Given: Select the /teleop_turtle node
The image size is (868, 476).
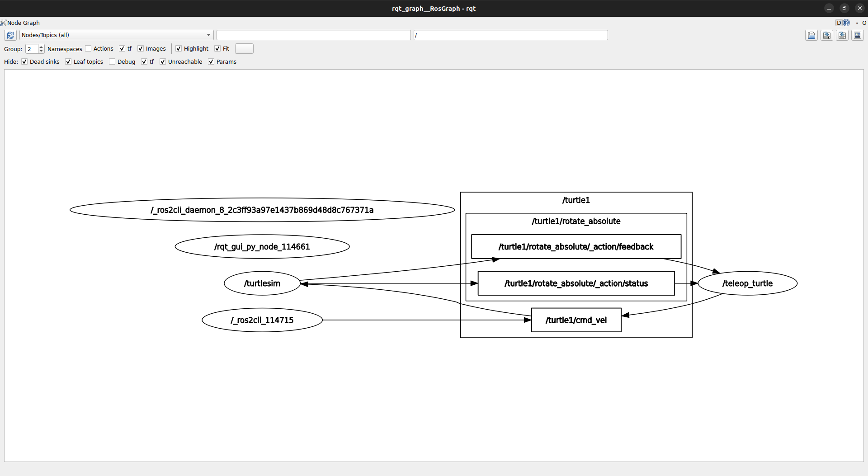Looking at the screenshot, I should pos(747,283).
